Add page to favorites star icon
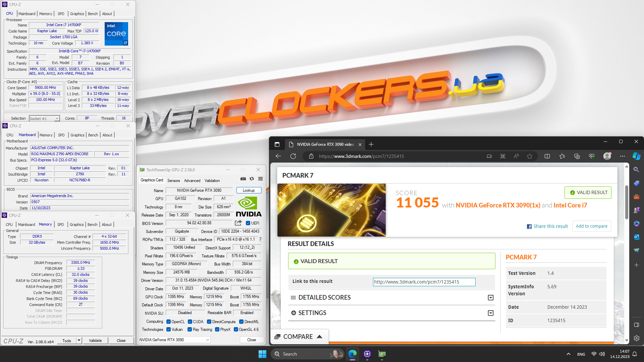644x362 pixels. [530, 156]
